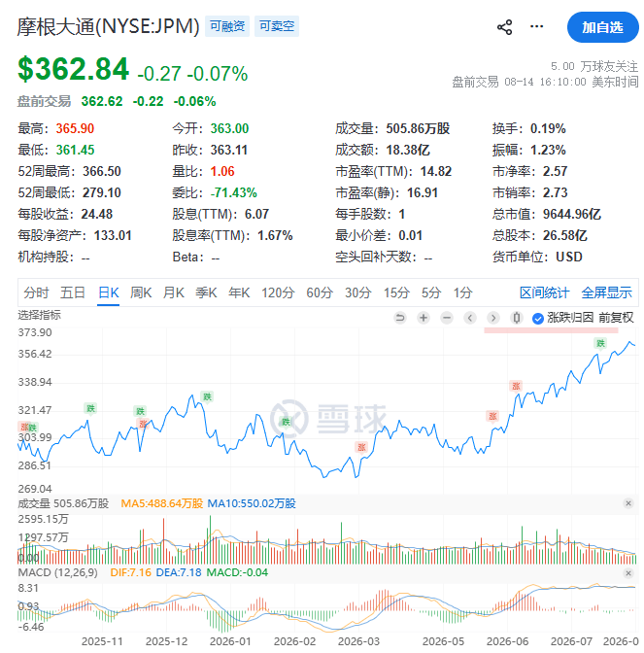Screen dimensions: 644x653
Task: Move chart right with the right chevron
Action: (x=493, y=318)
